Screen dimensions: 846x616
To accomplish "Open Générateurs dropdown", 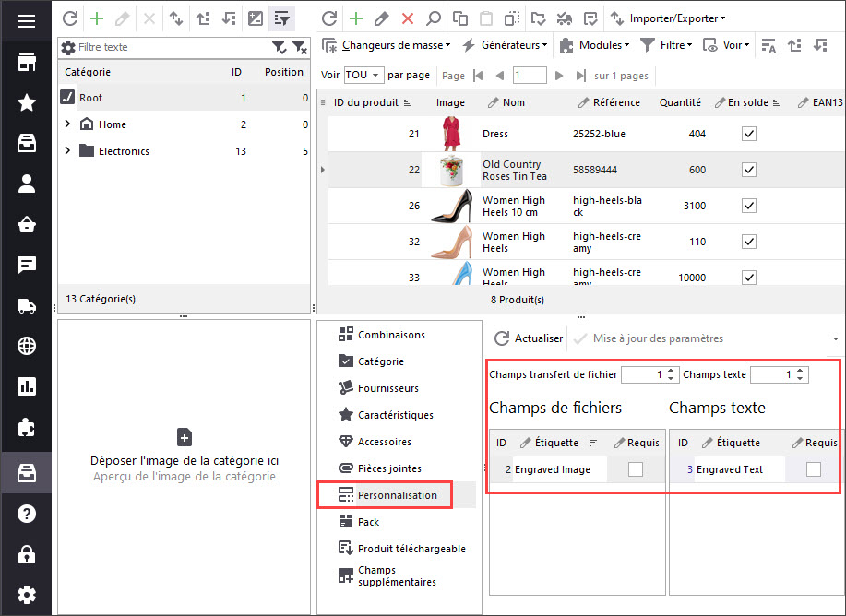I will (505, 45).
